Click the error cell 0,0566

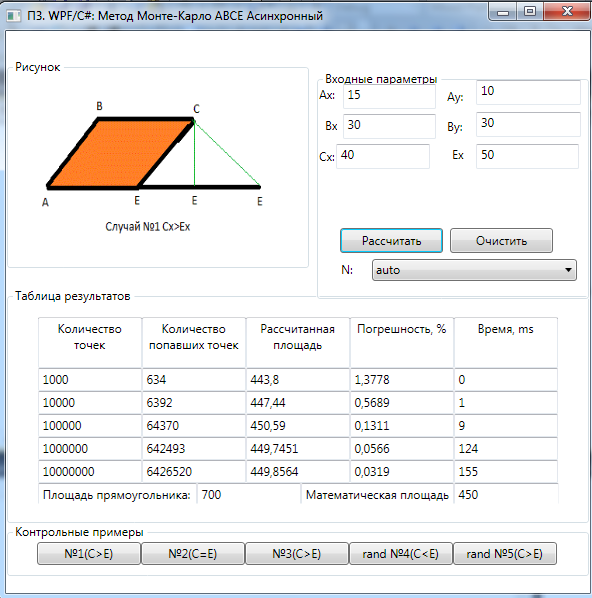coord(402,448)
